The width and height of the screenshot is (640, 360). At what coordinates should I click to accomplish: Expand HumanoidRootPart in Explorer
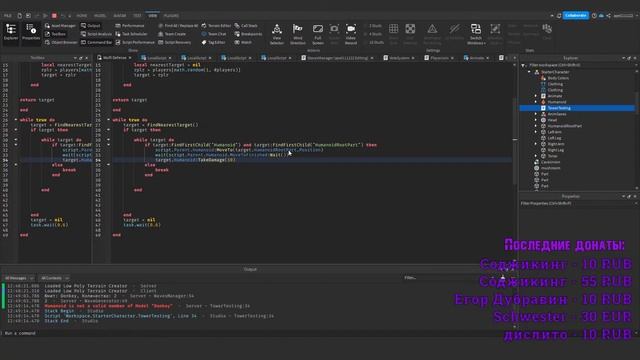tap(536, 126)
